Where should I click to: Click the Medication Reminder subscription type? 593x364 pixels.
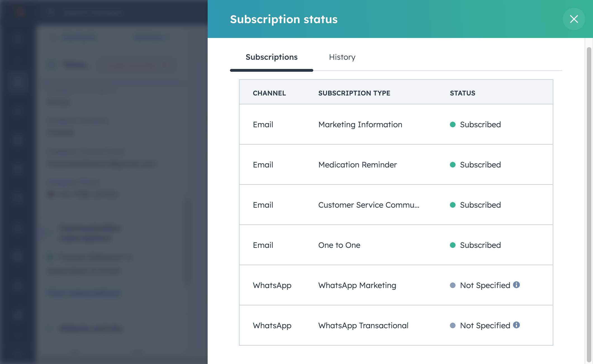357,165
